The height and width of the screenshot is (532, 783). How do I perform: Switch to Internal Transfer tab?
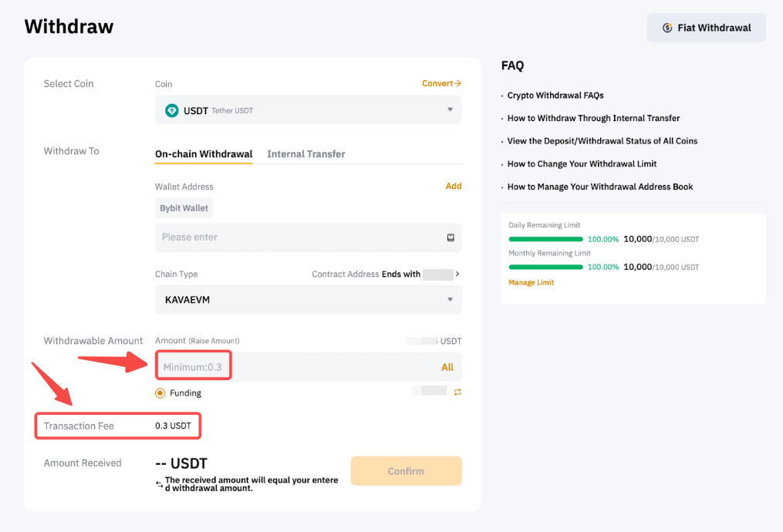305,154
